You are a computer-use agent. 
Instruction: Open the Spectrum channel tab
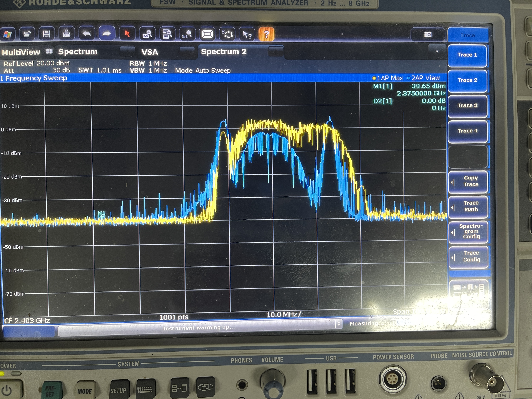click(x=78, y=52)
